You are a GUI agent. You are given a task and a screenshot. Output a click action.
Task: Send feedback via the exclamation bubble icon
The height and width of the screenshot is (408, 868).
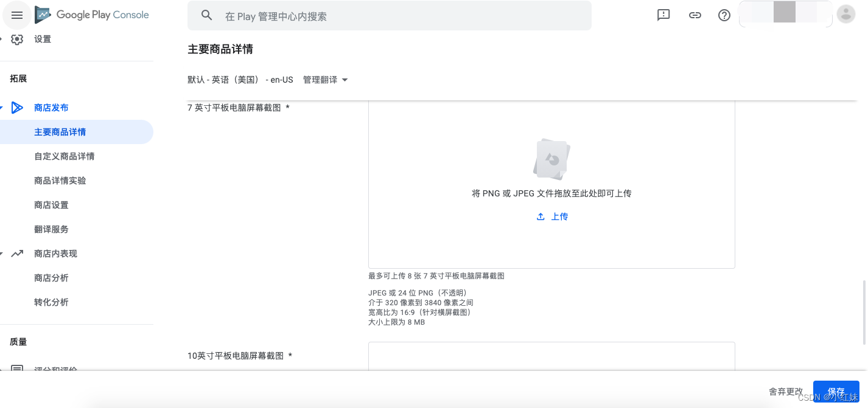663,15
